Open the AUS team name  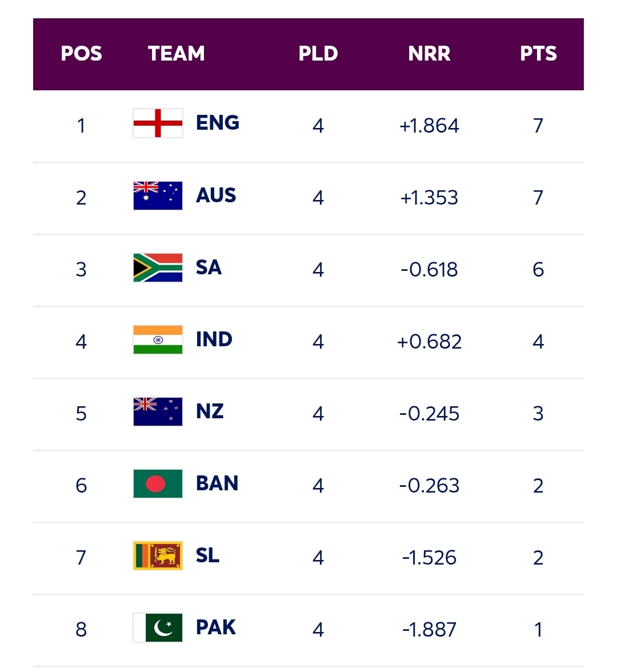coord(216,195)
